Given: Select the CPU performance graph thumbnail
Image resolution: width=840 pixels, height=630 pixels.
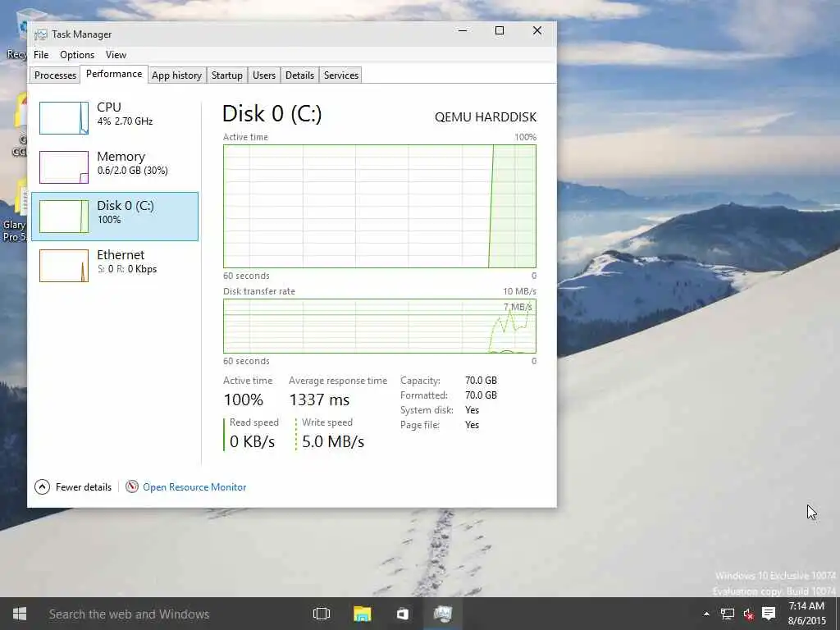Looking at the screenshot, I should 64,118.
